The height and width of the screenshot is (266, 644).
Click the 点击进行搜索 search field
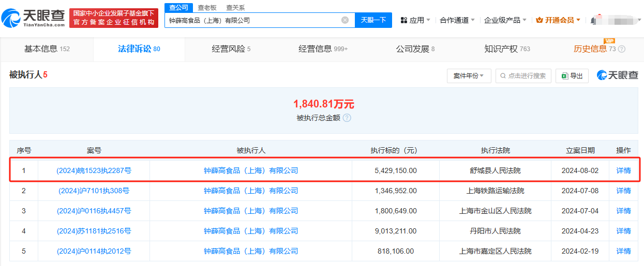(523, 76)
